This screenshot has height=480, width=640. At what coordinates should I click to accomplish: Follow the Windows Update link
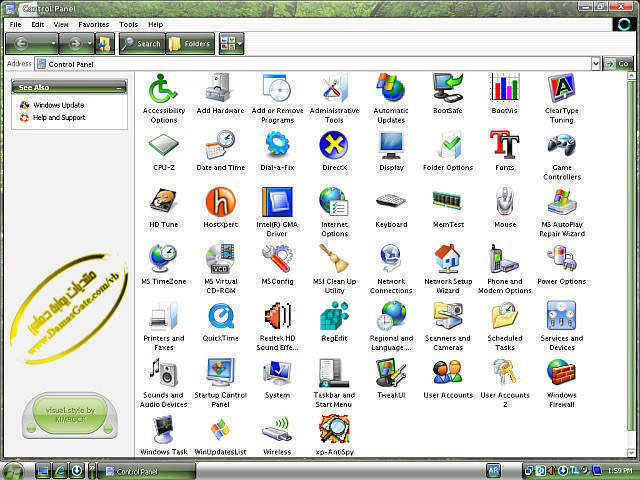[58, 105]
